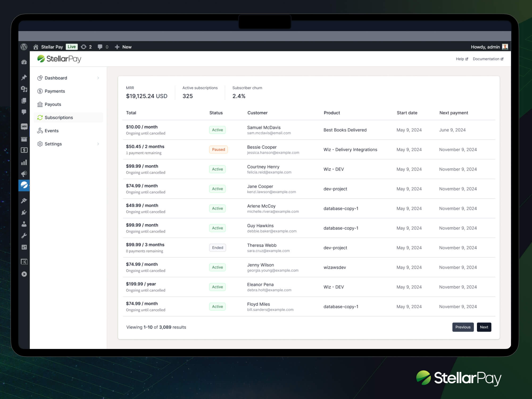Click the Previous pagination button
Image resolution: width=532 pixels, height=399 pixels.
coord(463,327)
